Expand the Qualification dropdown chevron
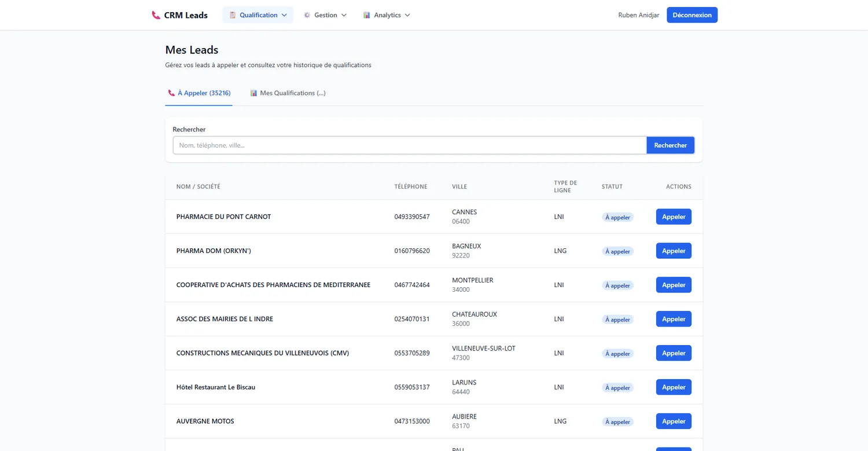The width and height of the screenshot is (868, 451). click(284, 15)
